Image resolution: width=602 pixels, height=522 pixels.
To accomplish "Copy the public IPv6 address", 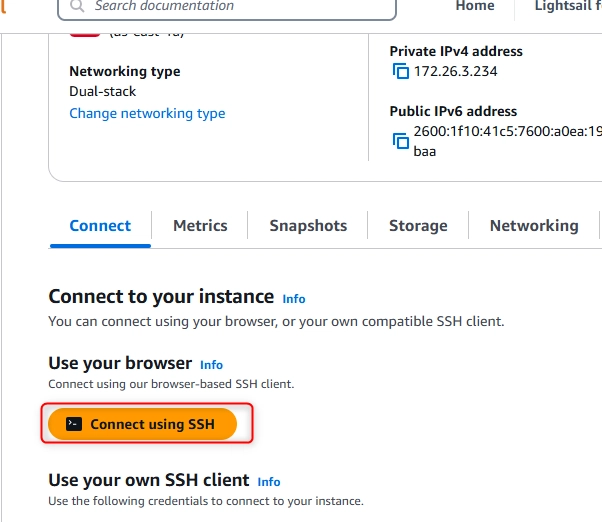I will [400, 141].
